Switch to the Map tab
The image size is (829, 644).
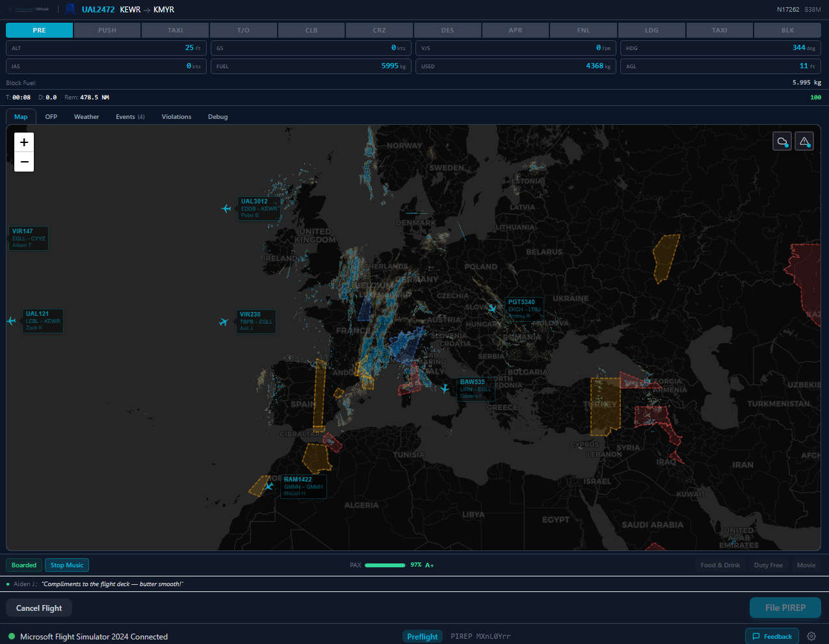pyautogui.click(x=21, y=117)
